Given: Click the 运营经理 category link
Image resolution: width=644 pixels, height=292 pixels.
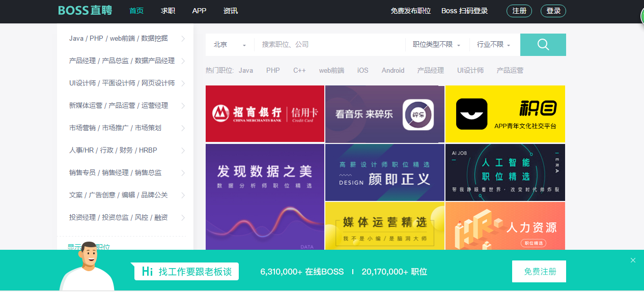Looking at the screenshot, I should click(x=155, y=106).
